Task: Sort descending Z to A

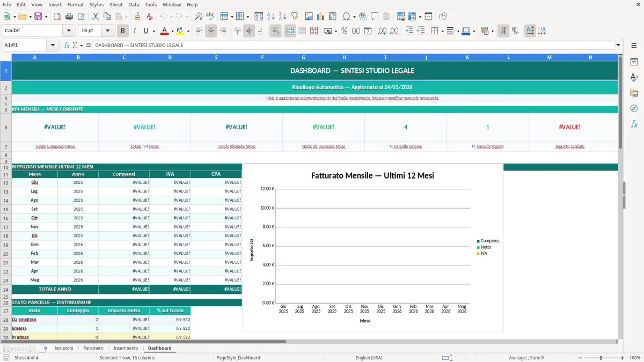Action: (282, 17)
